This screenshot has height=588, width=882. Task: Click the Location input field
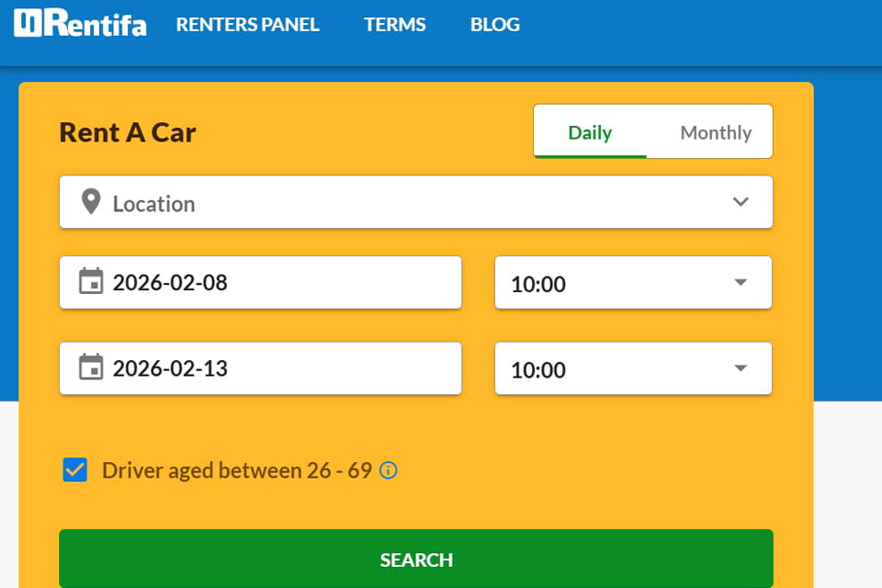click(413, 203)
